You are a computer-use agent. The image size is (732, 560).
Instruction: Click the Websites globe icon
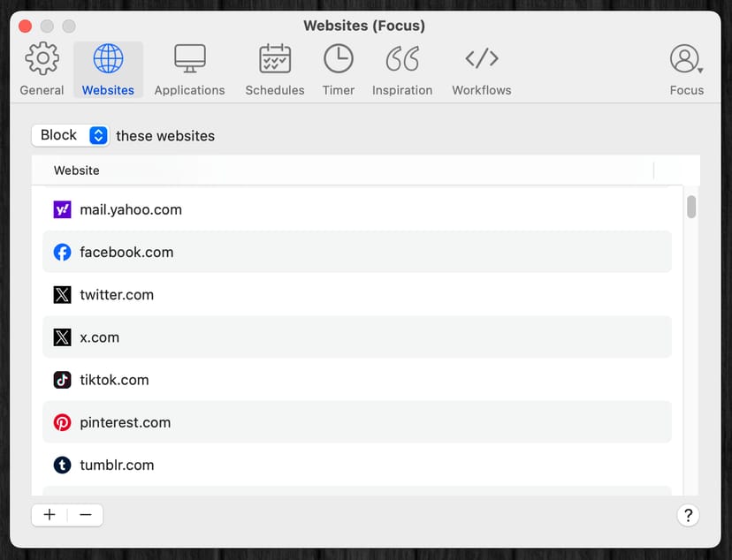click(108, 60)
